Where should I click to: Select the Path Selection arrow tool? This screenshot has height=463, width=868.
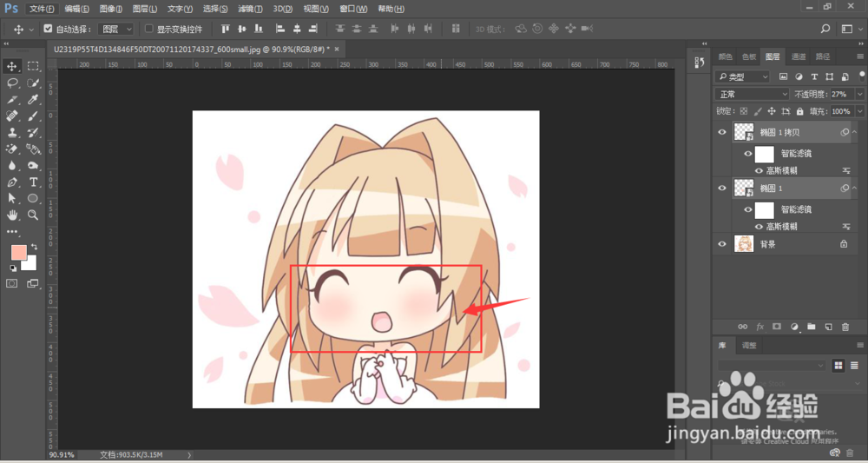tap(11, 198)
